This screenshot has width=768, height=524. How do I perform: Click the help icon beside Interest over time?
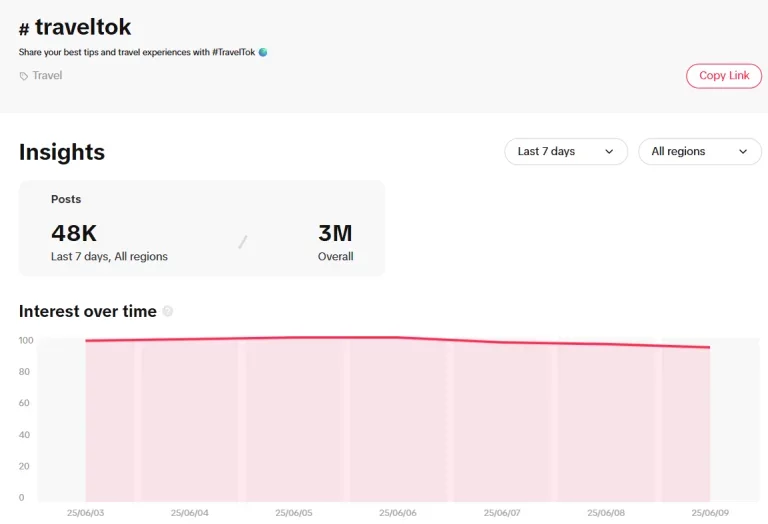(x=168, y=311)
